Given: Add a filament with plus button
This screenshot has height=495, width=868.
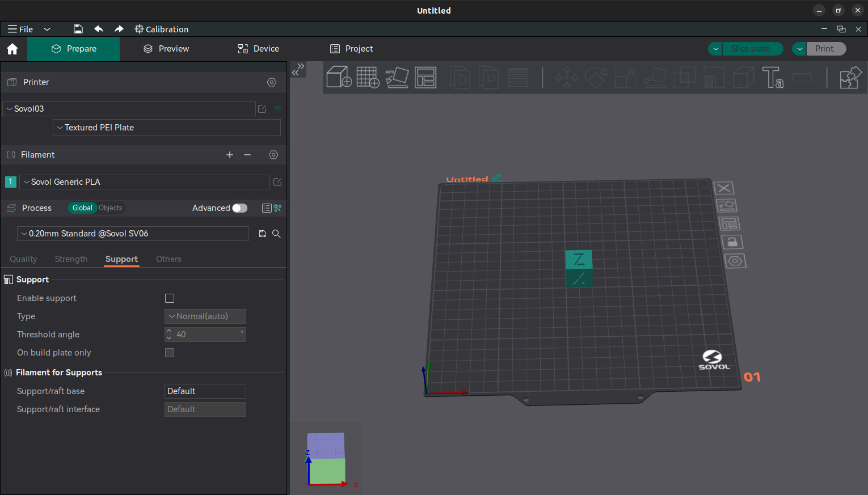Looking at the screenshot, I should pyautogui.click(x=230, y=155).
